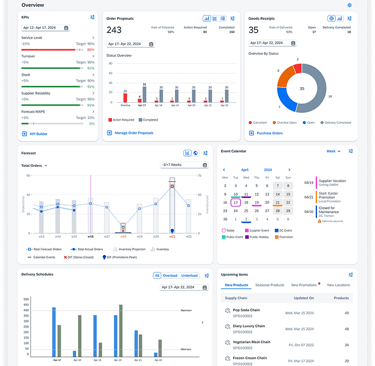Select globe map view in Forecast card
Image resolution: width=375 pixels, height=366 pixels.
(x=196, y=153)
